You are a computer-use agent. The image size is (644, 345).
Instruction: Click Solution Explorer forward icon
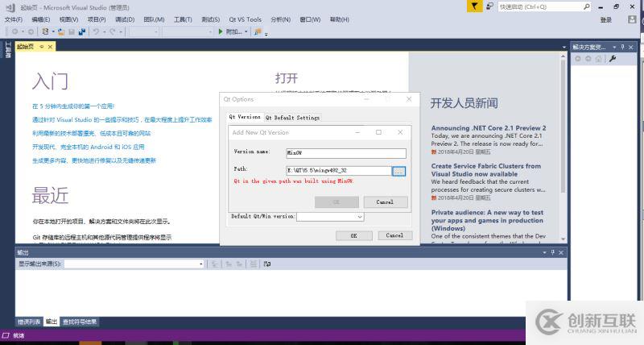coord(588,59)
